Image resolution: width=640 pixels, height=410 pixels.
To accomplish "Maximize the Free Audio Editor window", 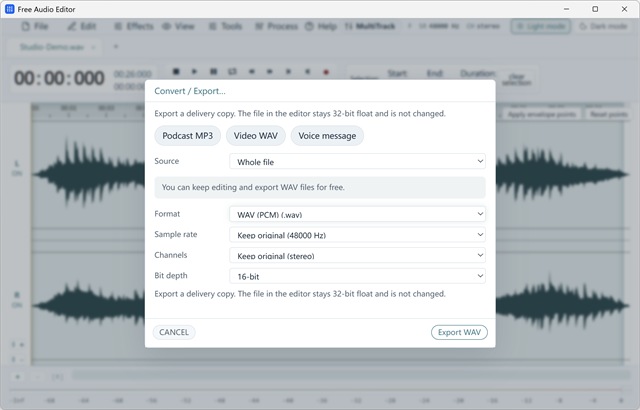I will (595, 9).
